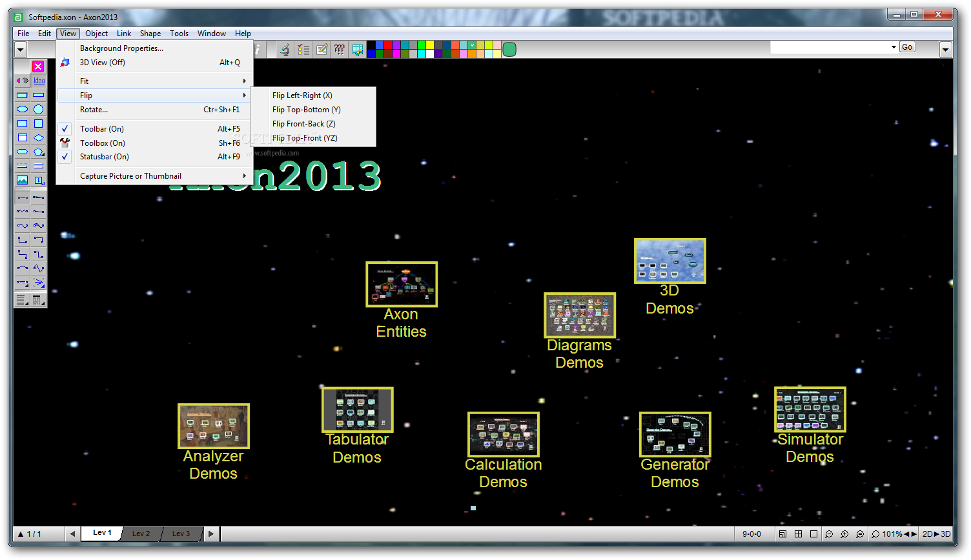Select the pentagon shape tool

pos(39,152)
